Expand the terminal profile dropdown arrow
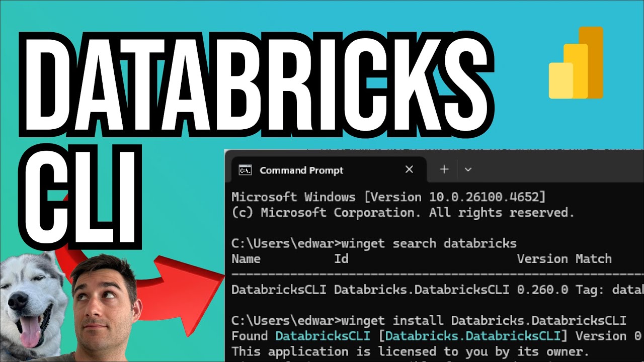Image resolution: width=644 pixels, height=362 pixels. tap(468, 170)
